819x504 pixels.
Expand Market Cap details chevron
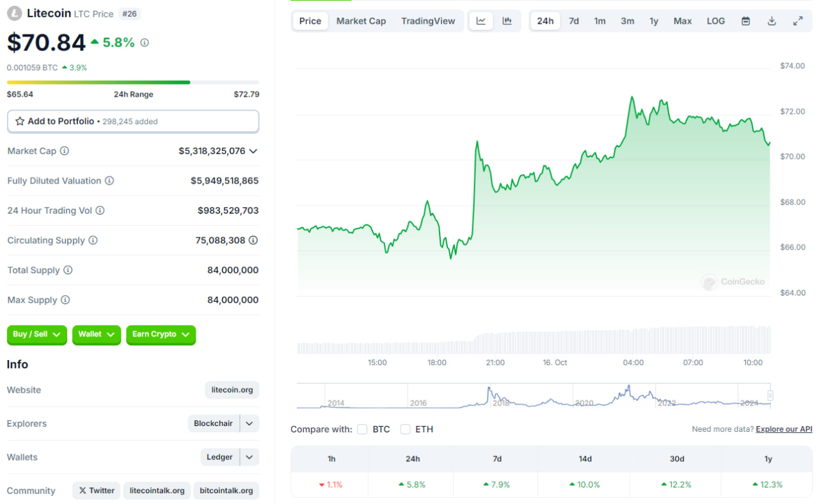[x=253, y=152]
